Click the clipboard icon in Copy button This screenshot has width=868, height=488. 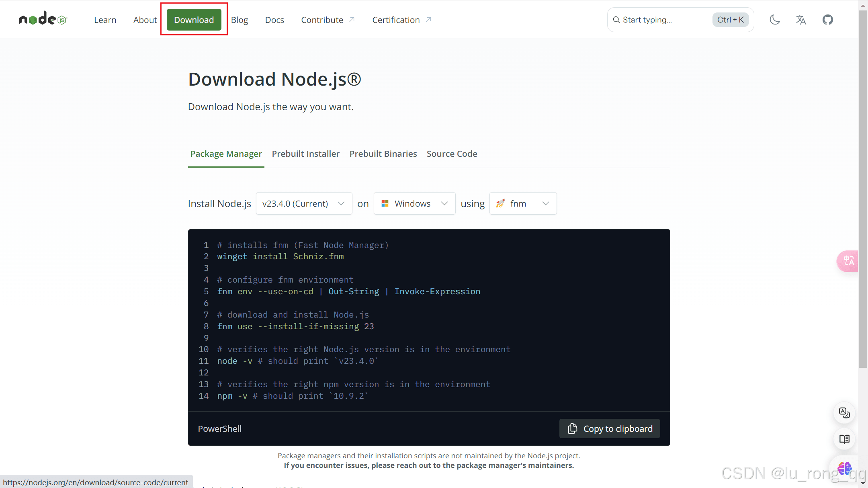(x=572, y=429)
